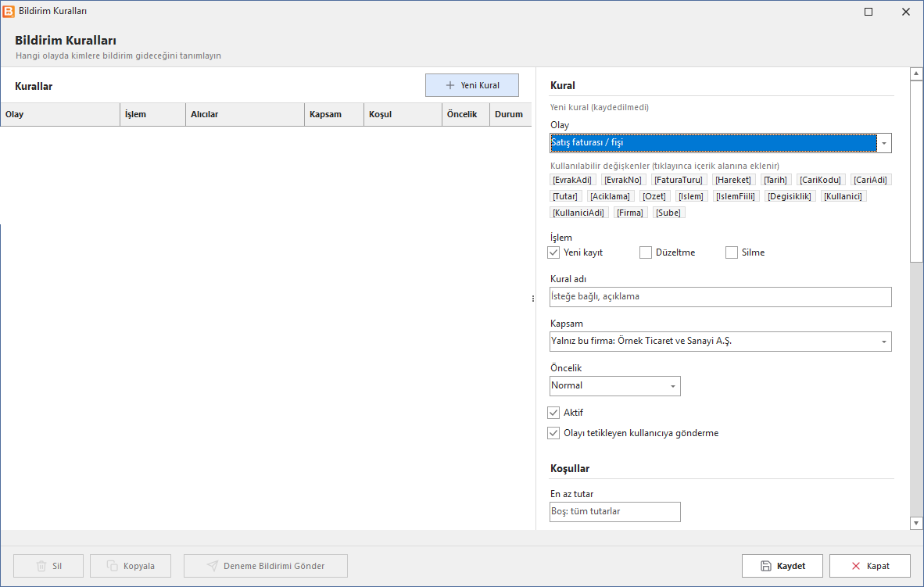Insert the [EvrakNo] variable
The width and height of the screenshot is (924, 587).
click(x=623, y=180)
